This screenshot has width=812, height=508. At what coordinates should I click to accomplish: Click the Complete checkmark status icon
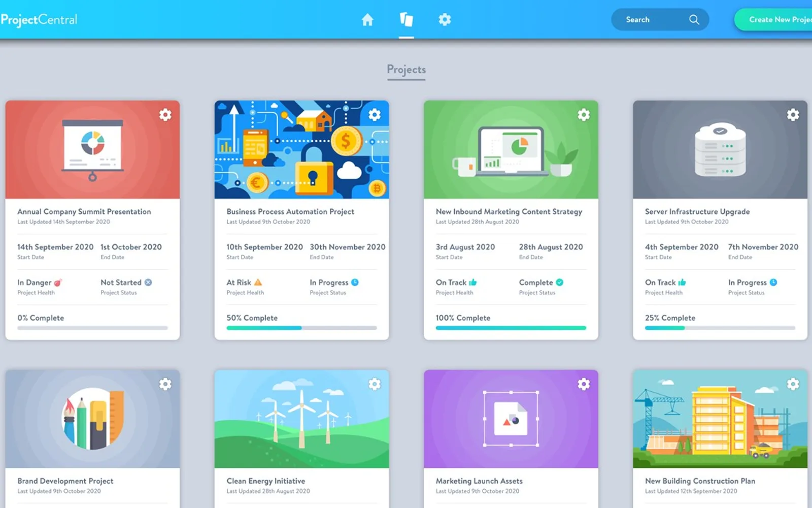559,282
